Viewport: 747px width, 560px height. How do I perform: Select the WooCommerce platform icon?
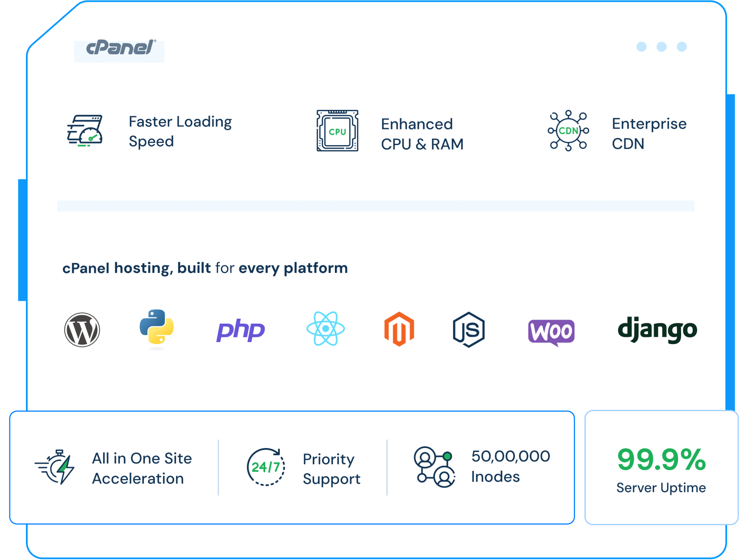[552, 332]
